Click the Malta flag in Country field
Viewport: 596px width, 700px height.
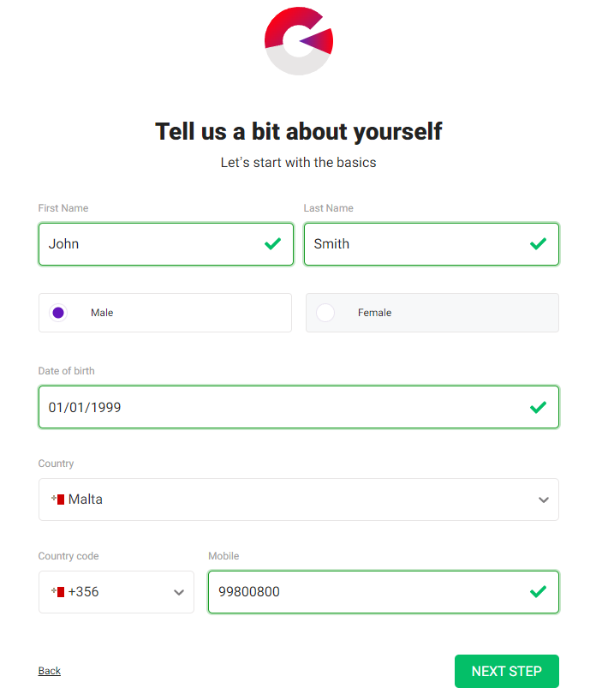tap(58, 500)
